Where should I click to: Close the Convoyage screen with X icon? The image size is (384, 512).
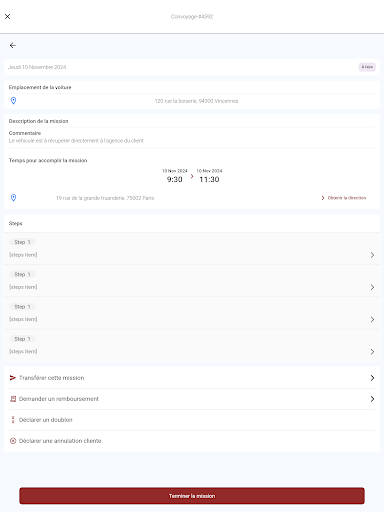click(8, 16)
